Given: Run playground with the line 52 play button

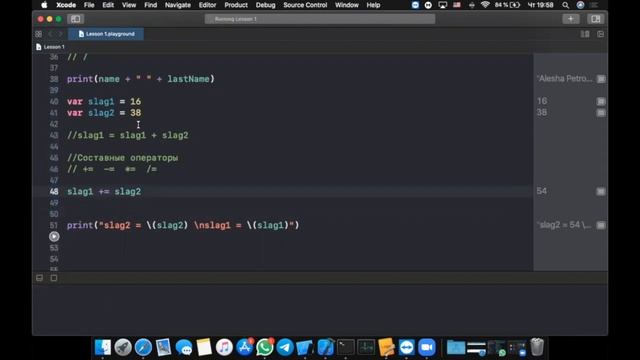Looking at the screenshot, I should 54,236.
